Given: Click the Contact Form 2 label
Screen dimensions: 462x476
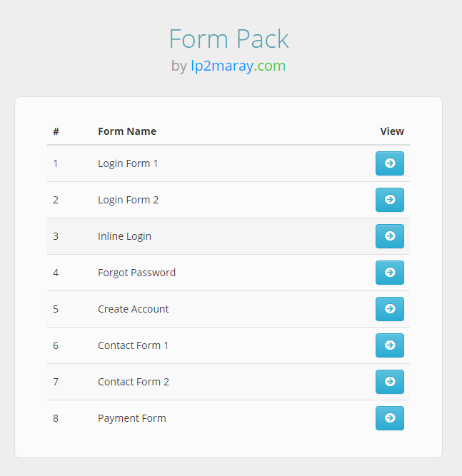Looking at the screenshot, I should click(134, 382).
